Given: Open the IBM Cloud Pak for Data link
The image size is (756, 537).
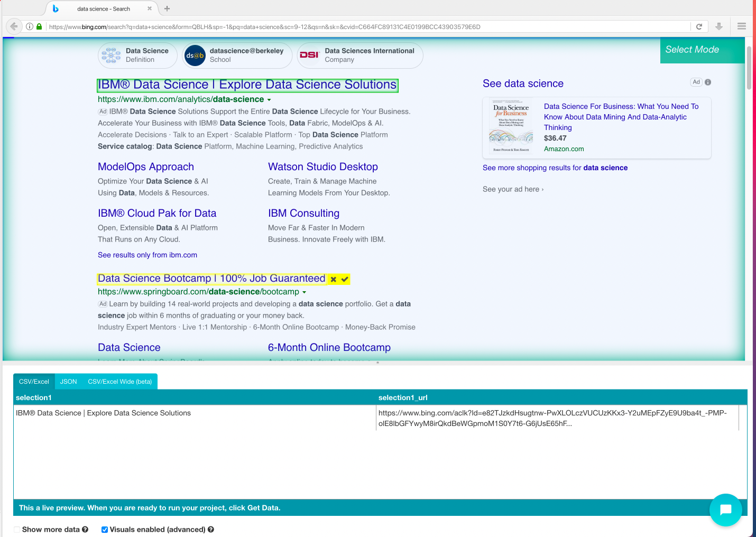Looking at the screenshot, I should pos(157,214).
